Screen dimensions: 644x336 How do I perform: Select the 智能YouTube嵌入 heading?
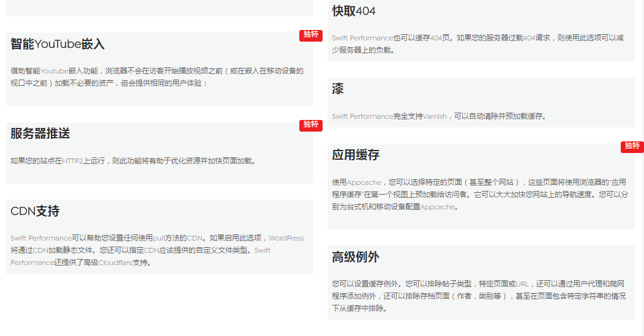[58, 45]
